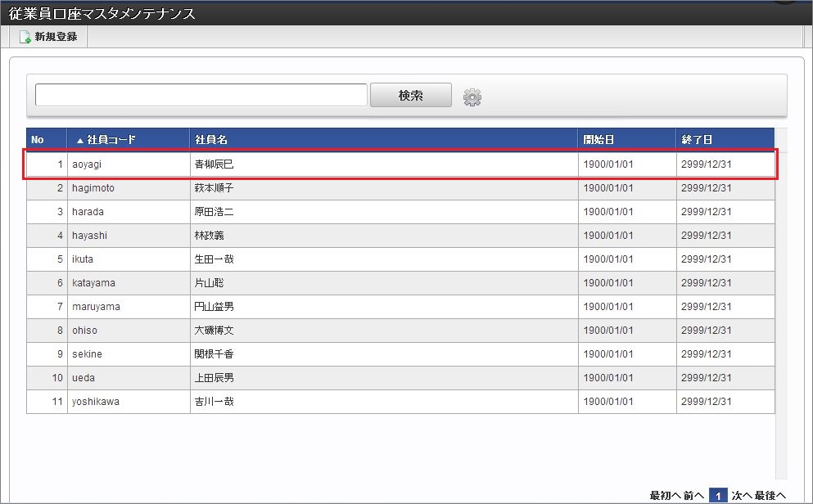Select the harada employee code cell

pyautogui.click(x=129, y=212)
